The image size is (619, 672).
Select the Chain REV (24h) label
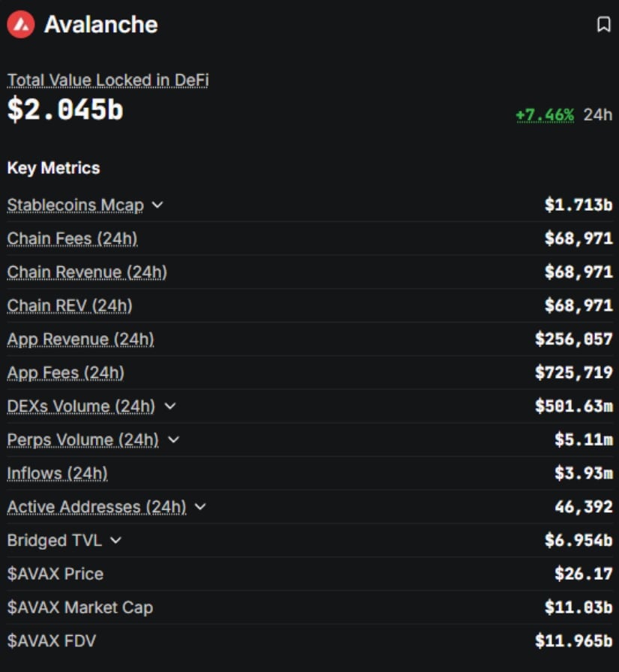coord(70,305)
